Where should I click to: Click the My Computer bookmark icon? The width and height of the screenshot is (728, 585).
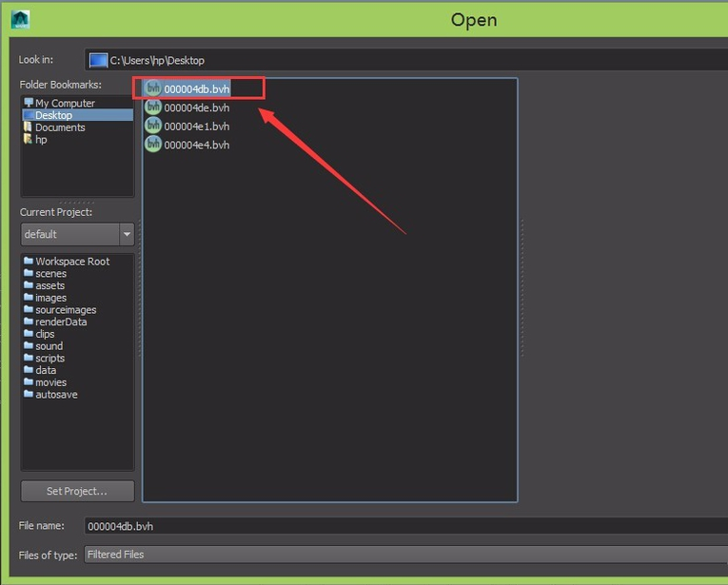(x=29, y=103)
